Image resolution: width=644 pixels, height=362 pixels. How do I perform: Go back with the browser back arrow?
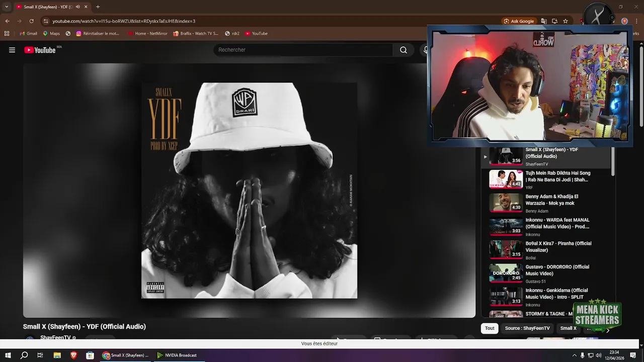click(7, 21)
